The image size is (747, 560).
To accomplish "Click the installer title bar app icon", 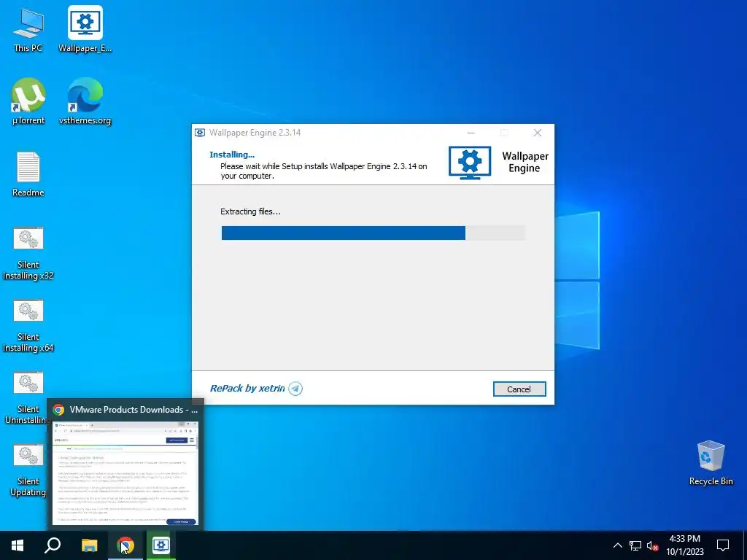I will pyautogui.click(x=200, y=133).
